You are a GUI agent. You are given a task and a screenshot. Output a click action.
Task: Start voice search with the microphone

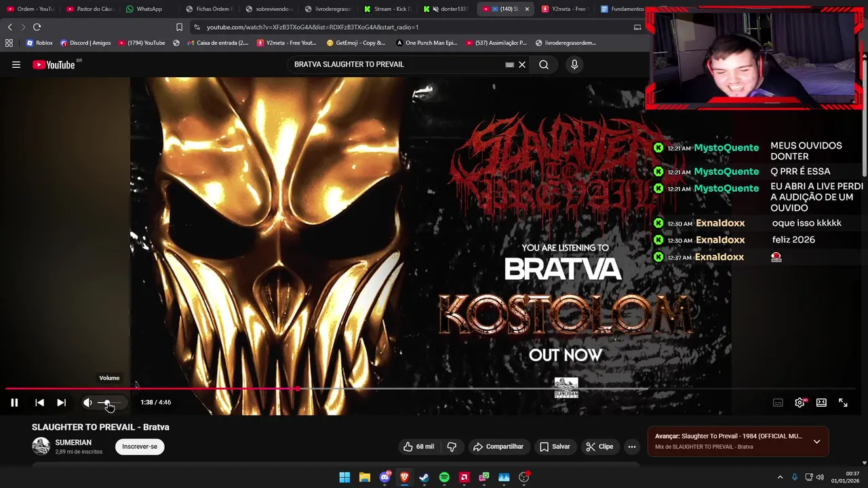574,64
